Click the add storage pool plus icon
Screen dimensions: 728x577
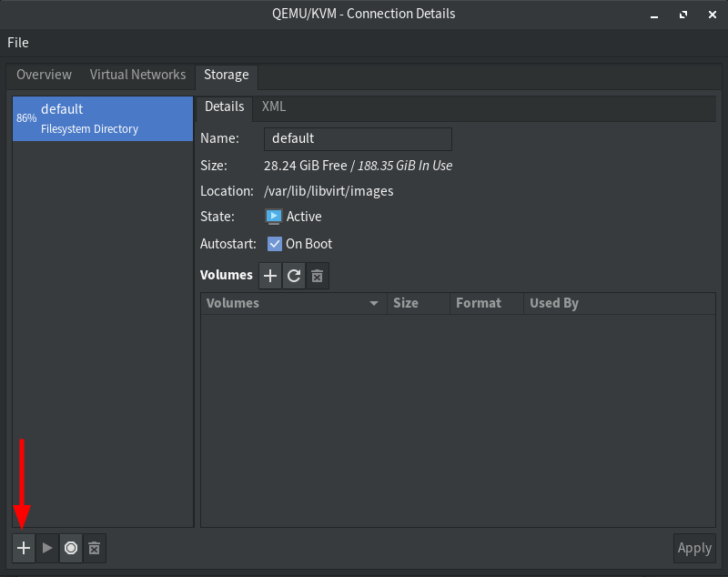coord(25,548)
